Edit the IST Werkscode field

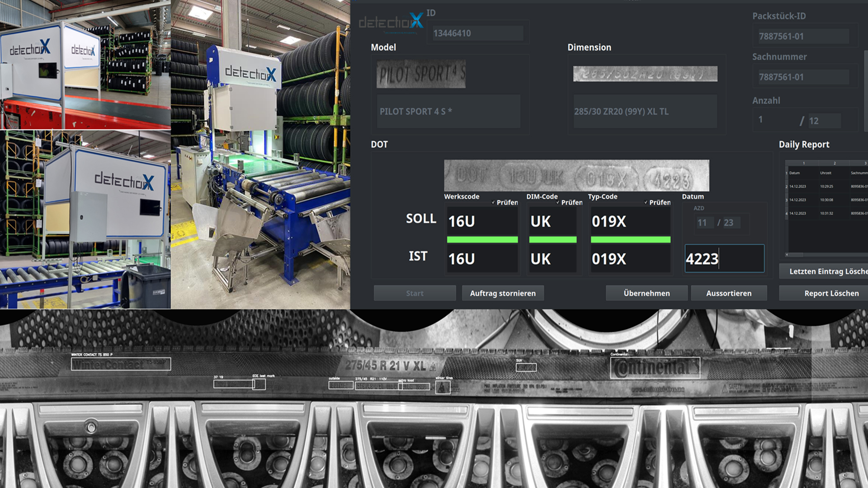coord(482,258)
